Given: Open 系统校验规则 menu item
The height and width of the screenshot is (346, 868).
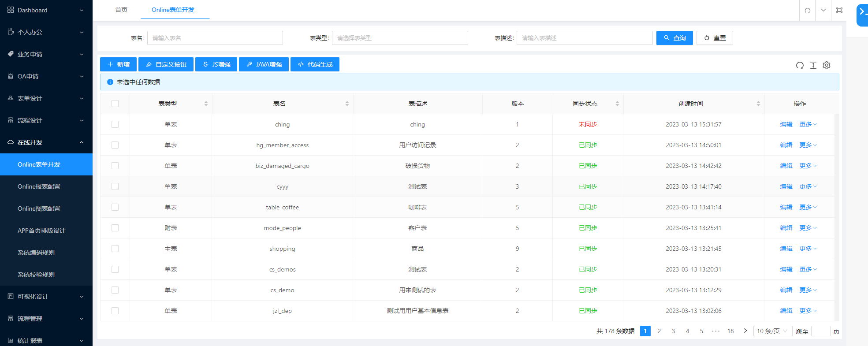Looking at the screenshot, I should coord(46,275).
